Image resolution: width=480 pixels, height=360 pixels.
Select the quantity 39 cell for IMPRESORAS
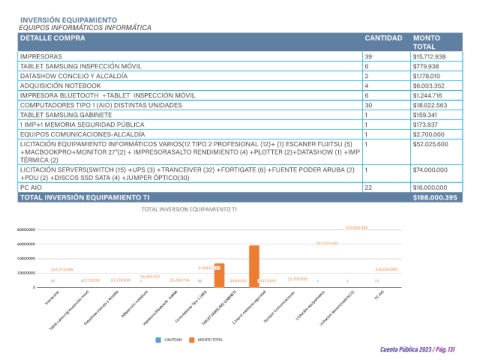(x=368, y=56)
